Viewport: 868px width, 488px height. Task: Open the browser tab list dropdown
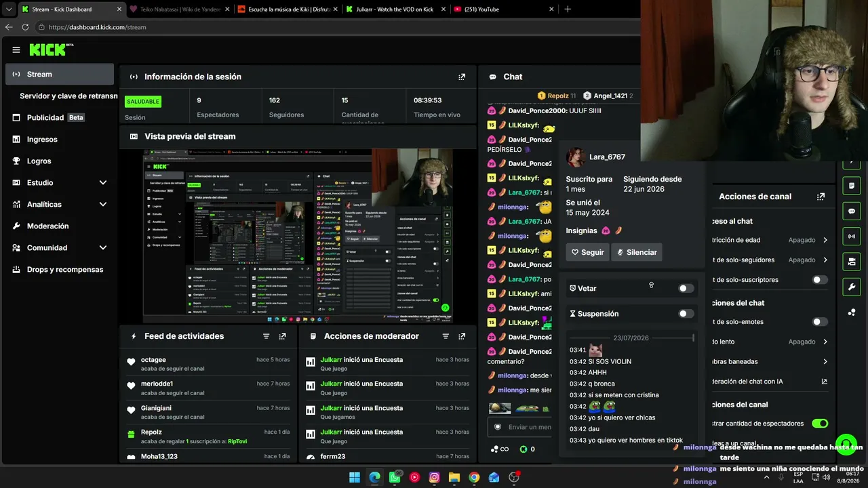pos(9,9)
